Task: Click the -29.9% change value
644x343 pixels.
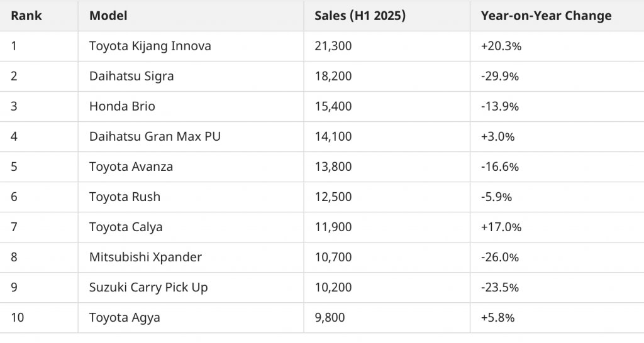Action: point(500,76)
